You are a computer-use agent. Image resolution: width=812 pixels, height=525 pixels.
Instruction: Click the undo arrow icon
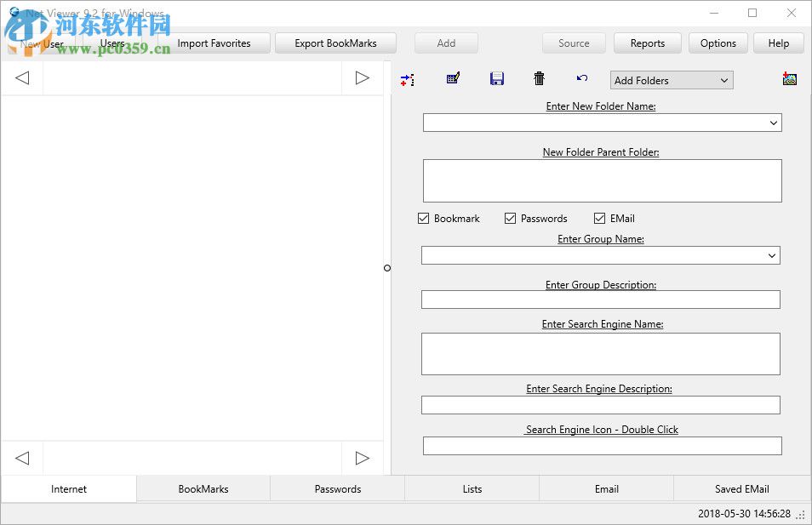582,78
